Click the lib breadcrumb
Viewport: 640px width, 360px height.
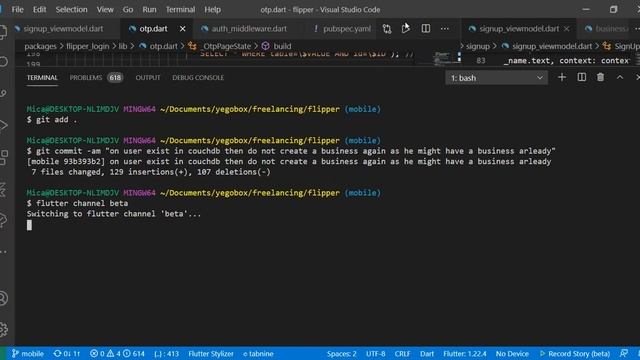coord(123,46)
